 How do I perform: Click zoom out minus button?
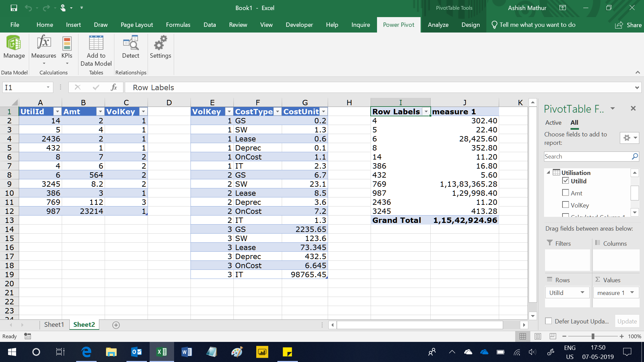[x=564, y=336]
